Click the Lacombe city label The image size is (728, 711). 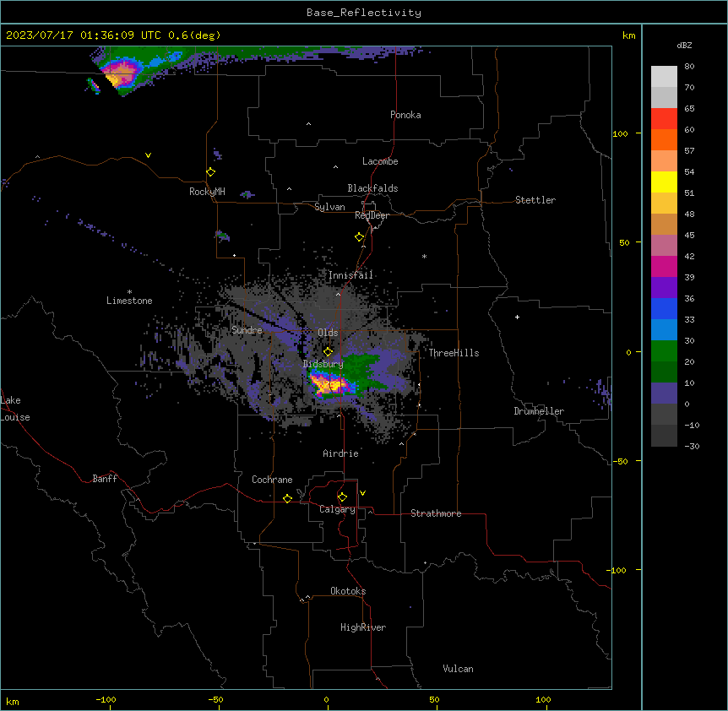coord(380,161)
